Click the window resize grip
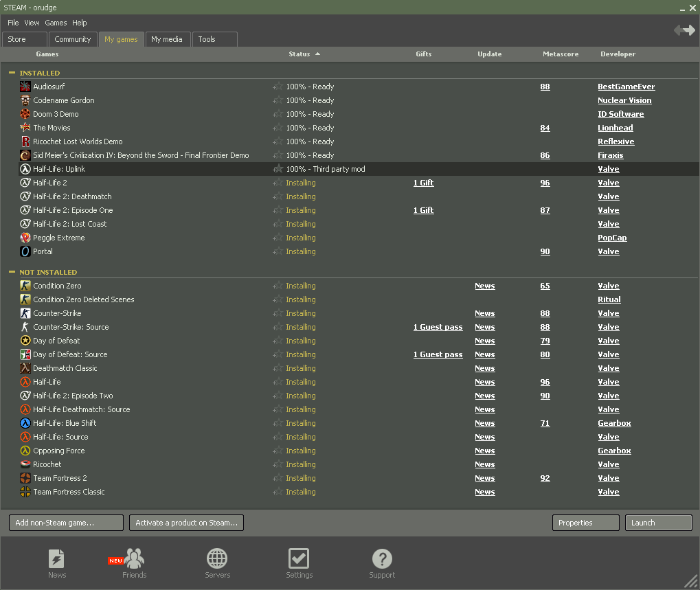Viewport: 700px width, 590px height. pyautogui.click(x=691, y=581)
